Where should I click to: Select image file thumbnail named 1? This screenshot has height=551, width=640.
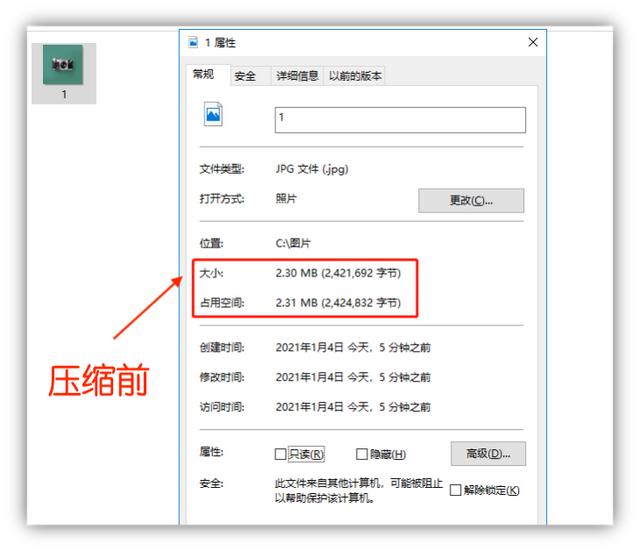coord(64,73)
